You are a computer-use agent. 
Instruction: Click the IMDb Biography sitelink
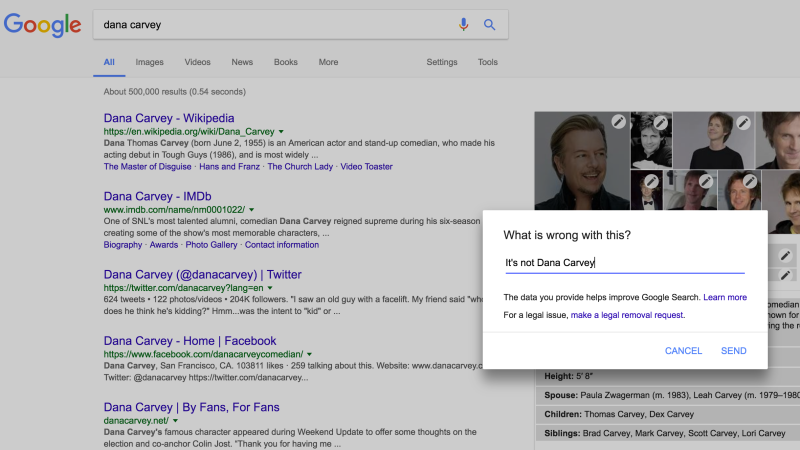point(123,244)
